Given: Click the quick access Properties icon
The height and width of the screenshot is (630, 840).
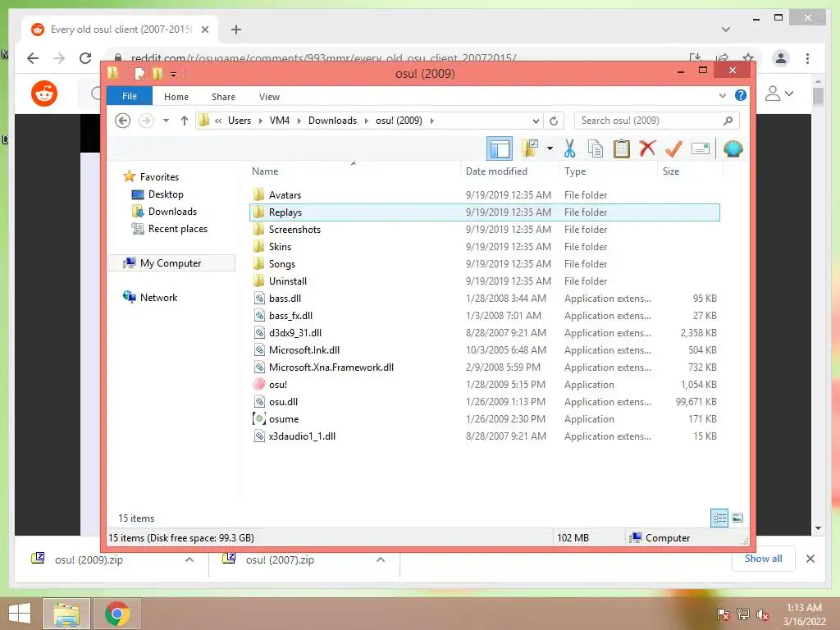Looking at the screenshot, I should point(139,73).
